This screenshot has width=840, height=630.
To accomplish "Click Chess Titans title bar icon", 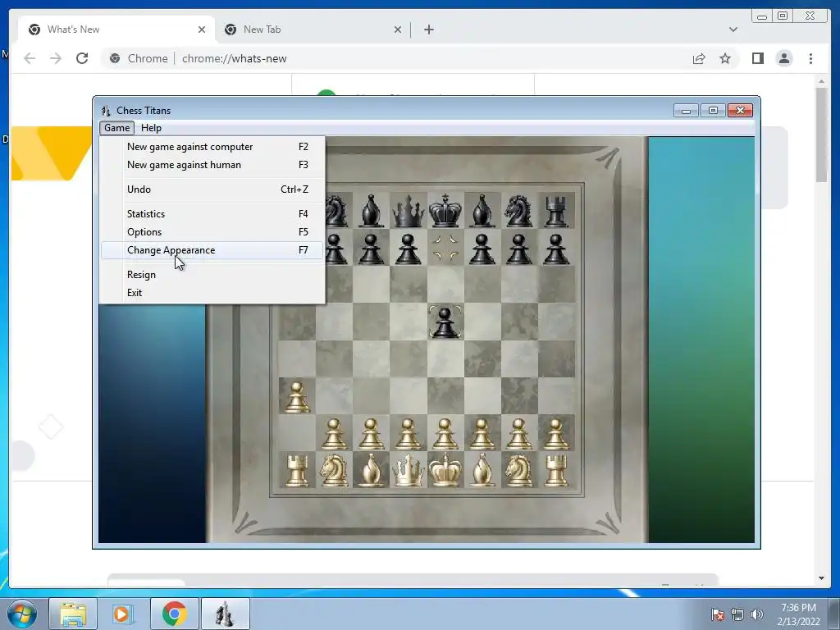I will tap(106, 111).
